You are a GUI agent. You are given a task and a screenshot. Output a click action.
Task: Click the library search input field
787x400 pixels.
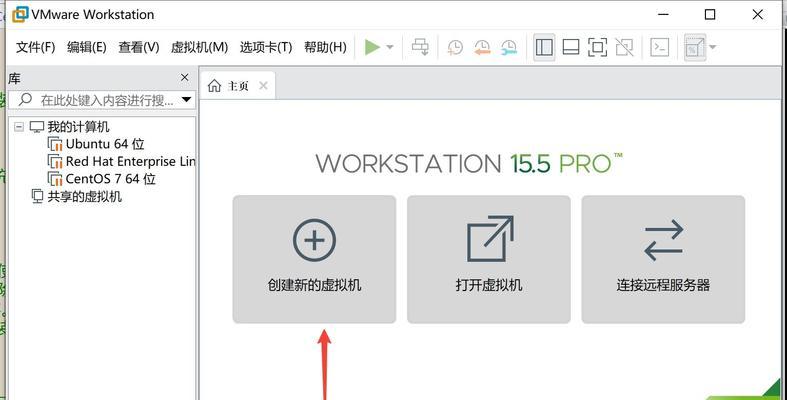101,100
